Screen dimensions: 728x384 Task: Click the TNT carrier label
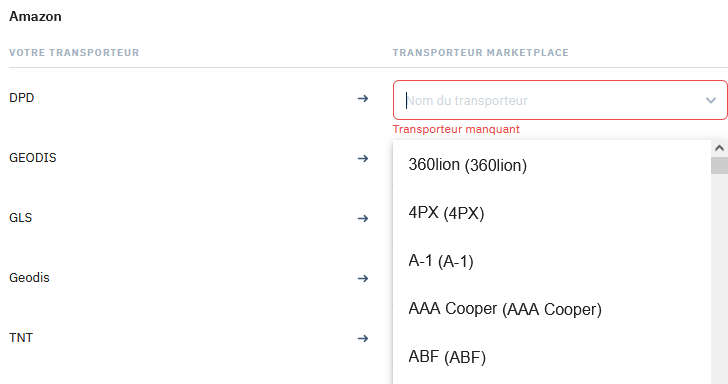pyautogui.click(x=21, y=338)
